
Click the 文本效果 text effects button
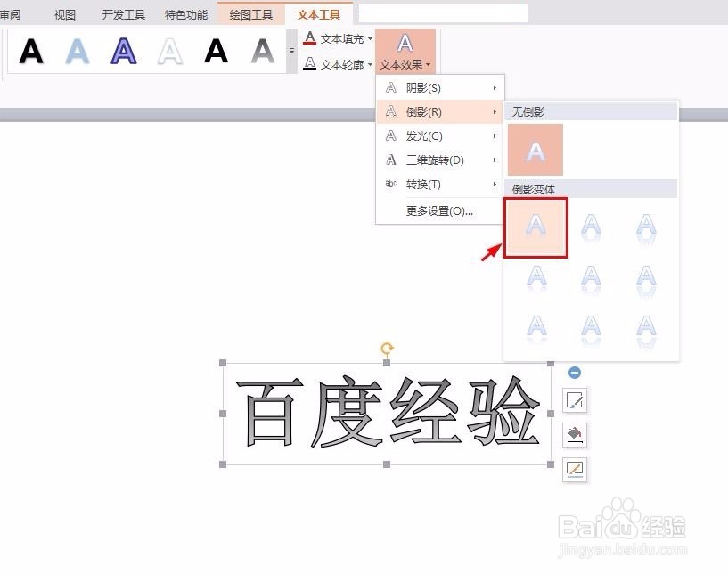(x=405, y=51)
